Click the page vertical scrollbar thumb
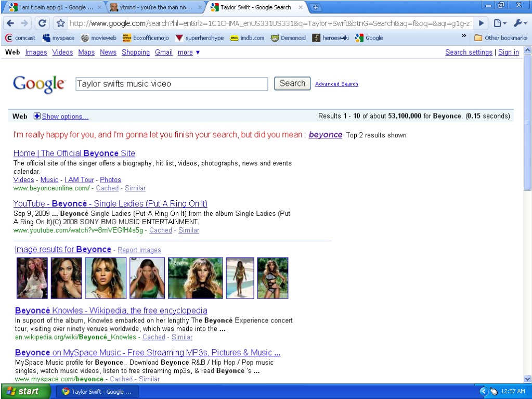532x399 pixels. click(528, 122)
